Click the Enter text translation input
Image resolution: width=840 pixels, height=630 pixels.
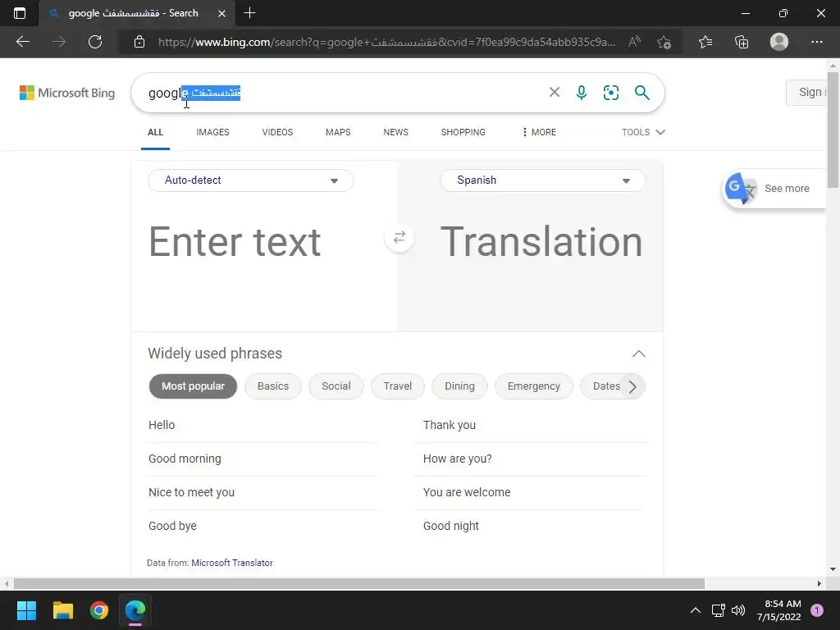(265, 242)
